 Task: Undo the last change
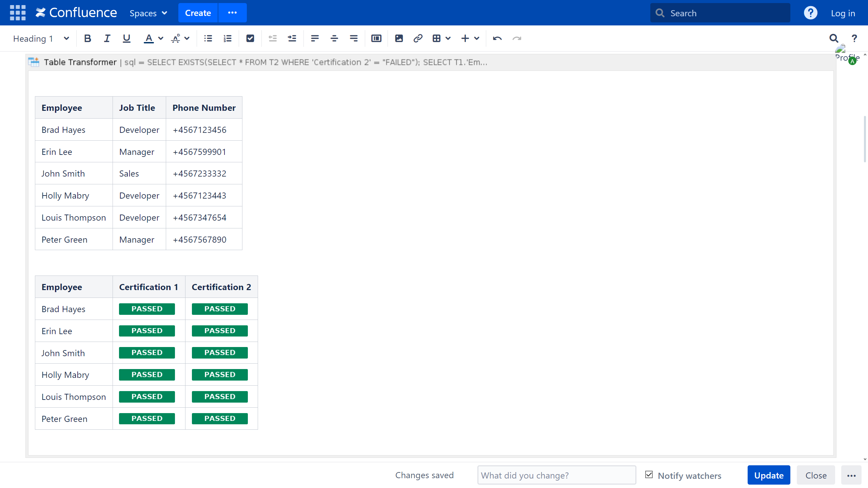pyautogui.click(x=497, y=38)
